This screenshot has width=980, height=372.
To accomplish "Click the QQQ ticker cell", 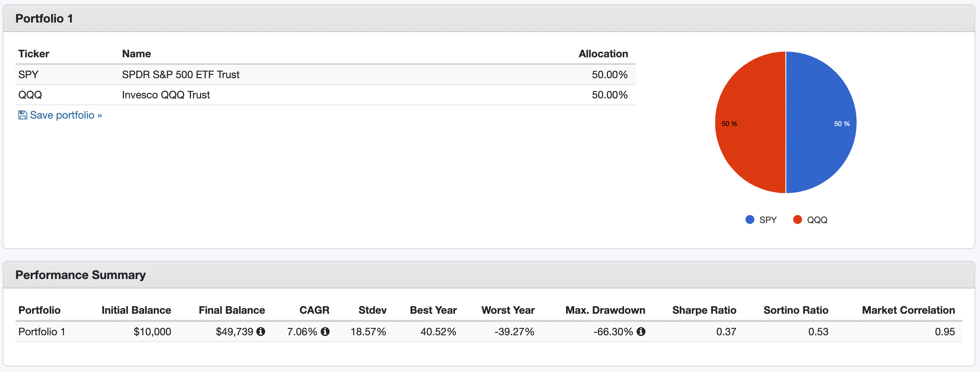I will (30, 95).
